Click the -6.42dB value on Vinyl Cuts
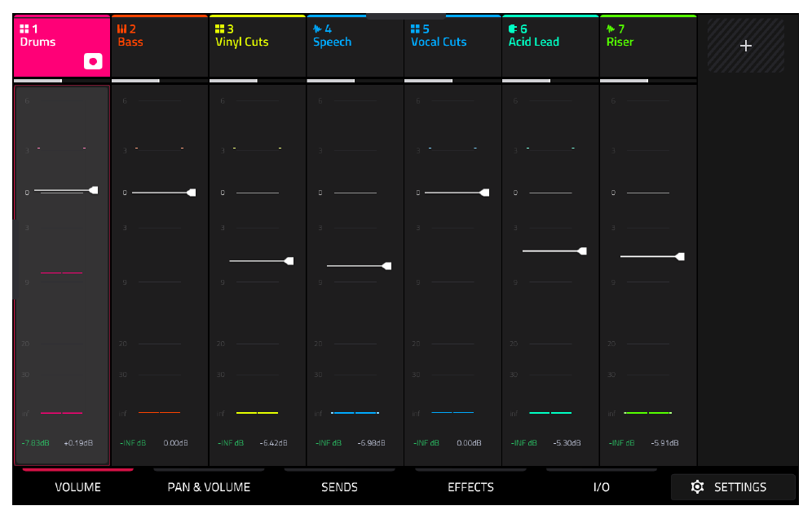 click(273, 443)
